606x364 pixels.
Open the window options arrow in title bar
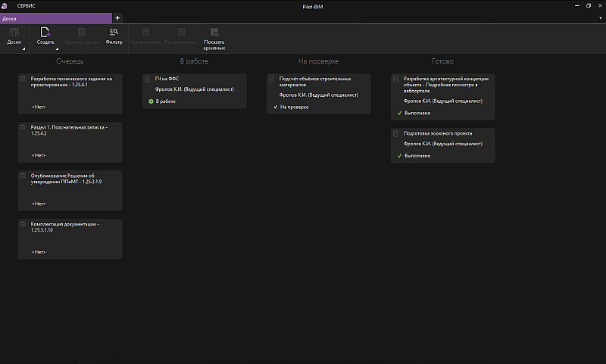[601, 17]
